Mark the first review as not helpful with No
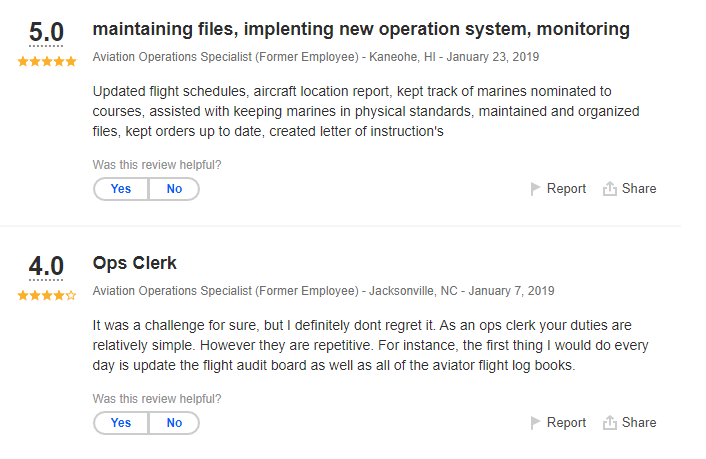The height and width of the screenshot is (459, 706). (174, 189)
